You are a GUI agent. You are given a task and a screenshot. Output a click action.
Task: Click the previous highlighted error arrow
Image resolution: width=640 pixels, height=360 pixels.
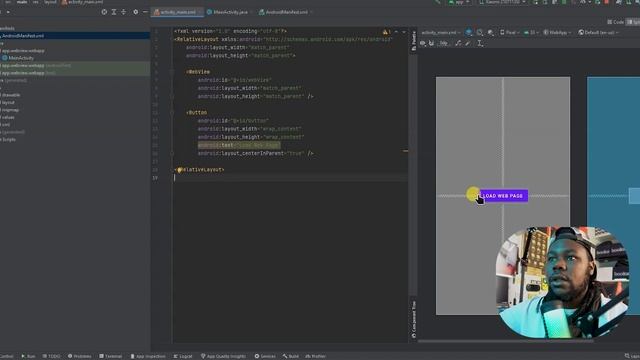point(396,32)
